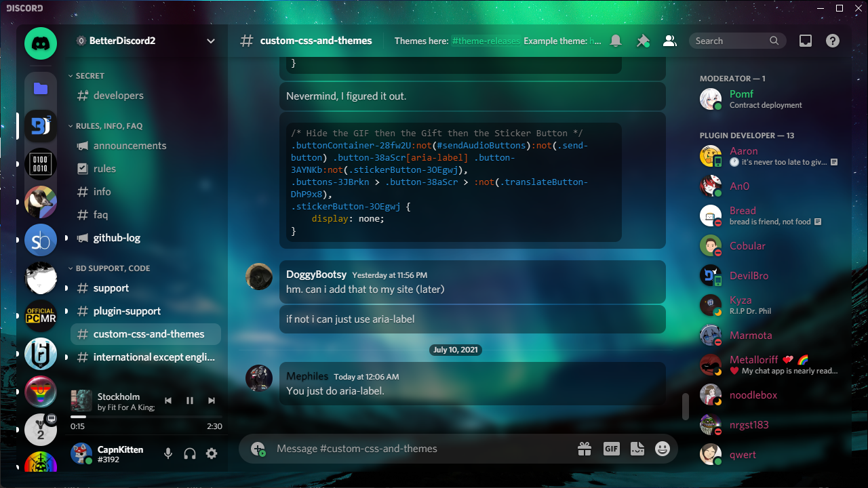
Task: Open the Discord home button
Action: [41, 43]
